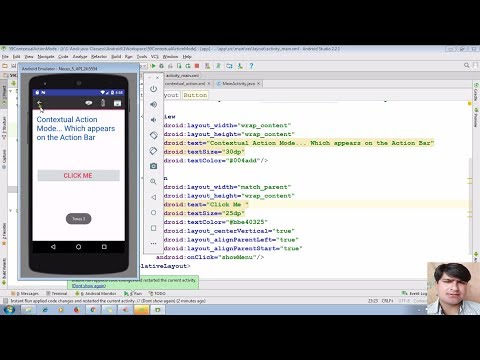
Task: Open the Windows Start menu
Action: [x=9, y=310]
